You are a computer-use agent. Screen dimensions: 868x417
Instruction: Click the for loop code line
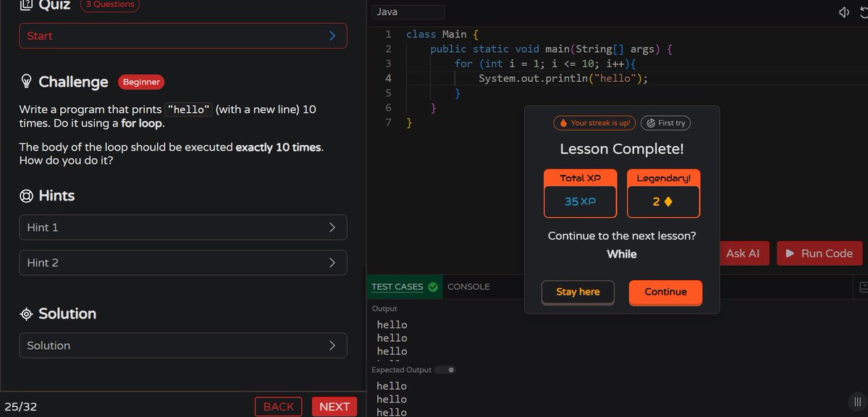point(545,64)
